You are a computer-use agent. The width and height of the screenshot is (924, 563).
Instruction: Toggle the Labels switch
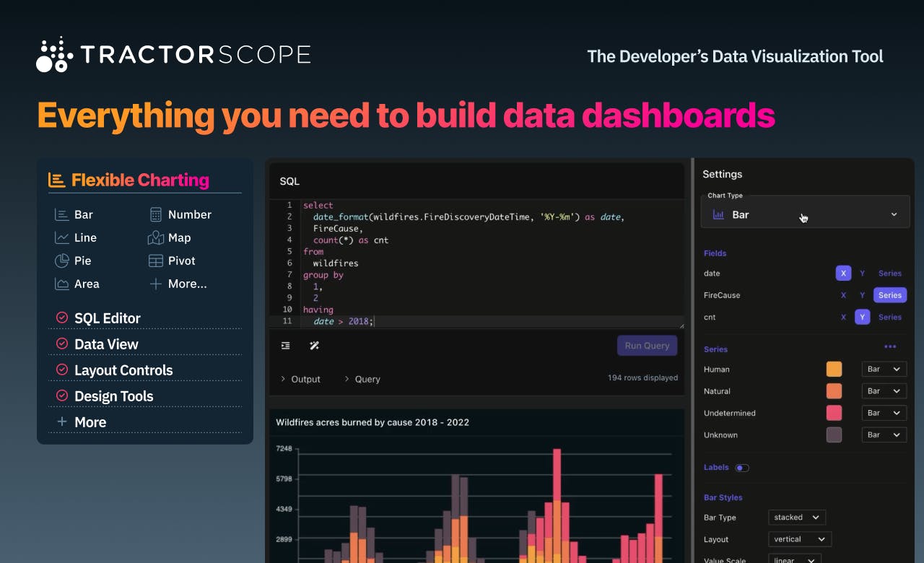pos(742,468)
